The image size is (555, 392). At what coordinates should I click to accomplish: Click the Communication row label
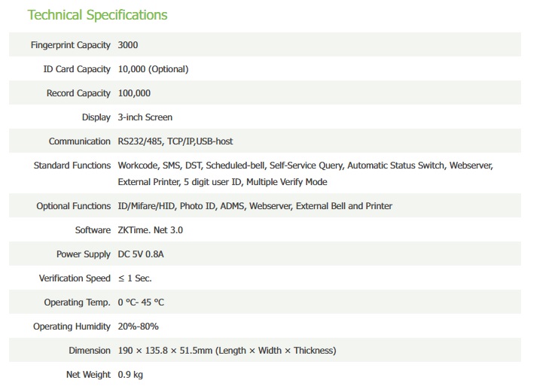pos(79,141)
